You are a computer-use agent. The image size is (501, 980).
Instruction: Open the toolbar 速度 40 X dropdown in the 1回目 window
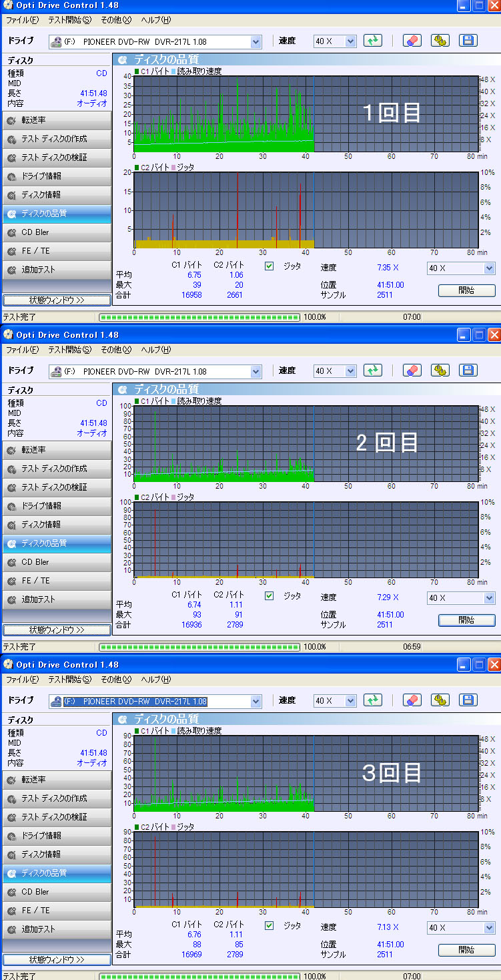pyautogui.click(x=335, y=41)
